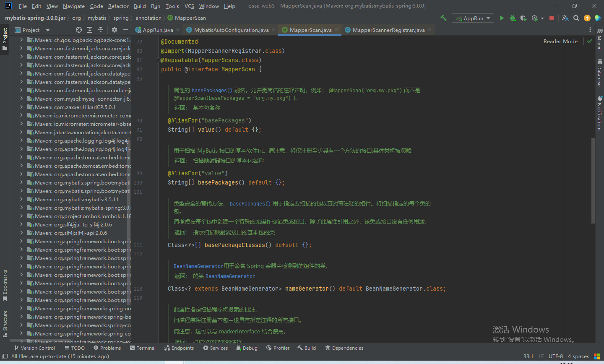Switch to MapperScannerRegistrar.java tab

point(388,30)
